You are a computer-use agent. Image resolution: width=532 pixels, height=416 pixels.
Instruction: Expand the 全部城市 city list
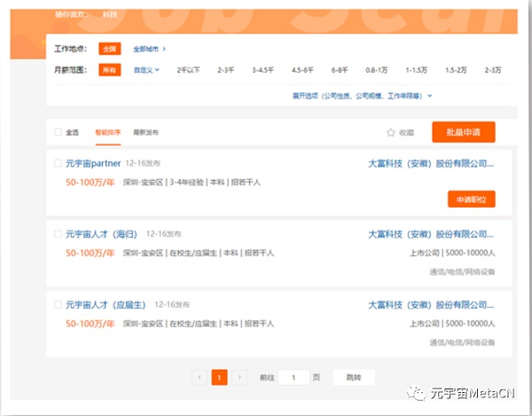click(x=149, y=49)
